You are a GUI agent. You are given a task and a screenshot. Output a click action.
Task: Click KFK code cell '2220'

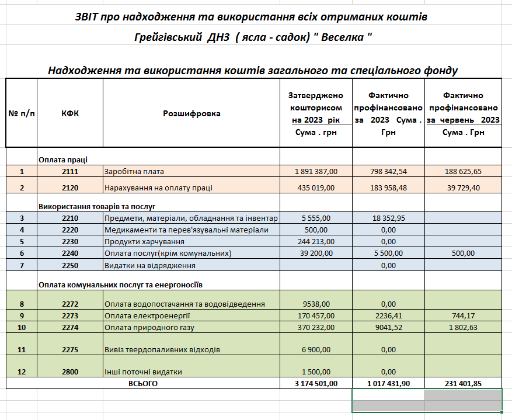pos(70,230)
